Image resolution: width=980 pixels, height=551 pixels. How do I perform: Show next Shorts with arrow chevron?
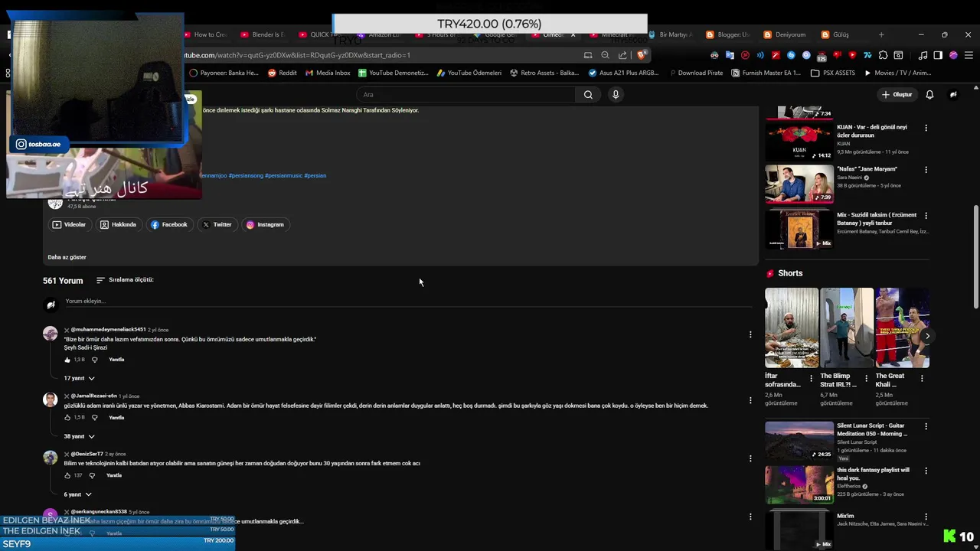(927, 336)
